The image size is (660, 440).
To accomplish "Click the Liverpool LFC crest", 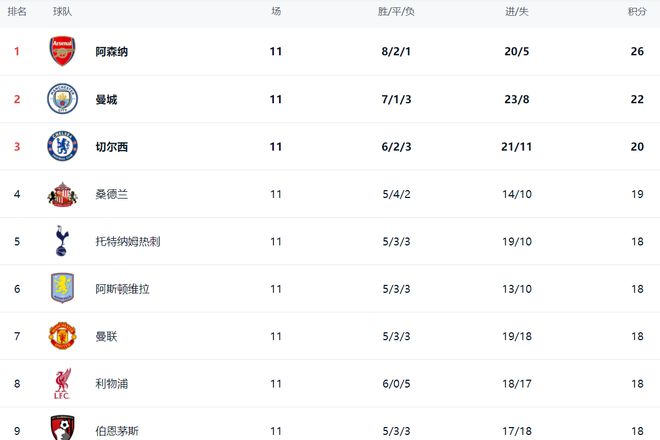I will pos(62,384).
